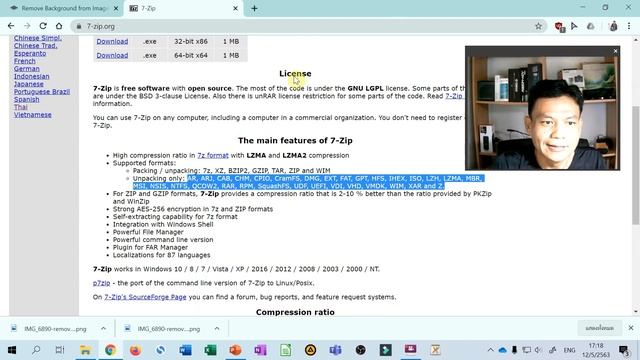This screenshot has width=640, height=360.
Task: Open the Chrome profile avatar
Action: [x=613, y=26]
